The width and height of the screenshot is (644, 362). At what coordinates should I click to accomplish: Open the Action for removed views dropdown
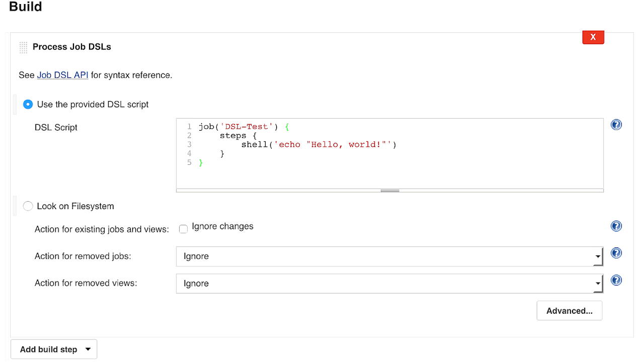pyautogui.click(x=389, y=284)
